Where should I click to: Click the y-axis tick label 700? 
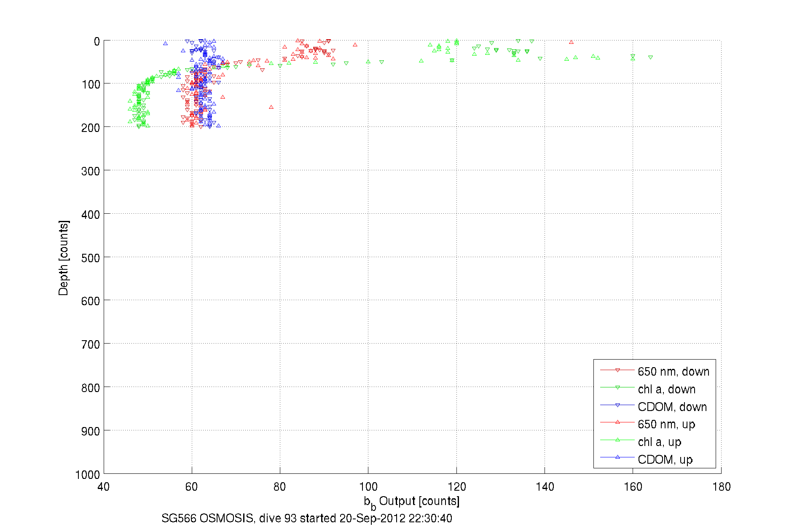pos(91,344)
